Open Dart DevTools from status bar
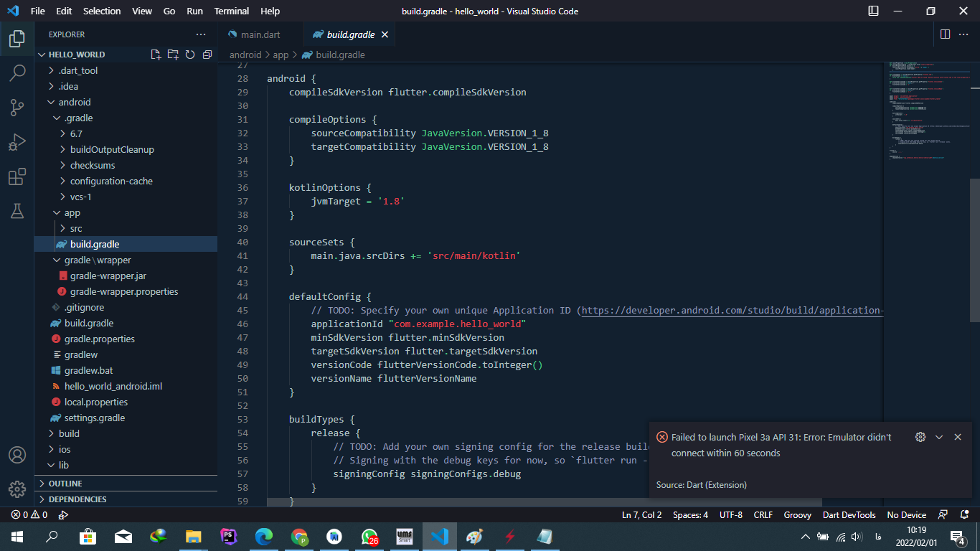The height and width of the screenshot is (551, 980). (x=849, y=515)
